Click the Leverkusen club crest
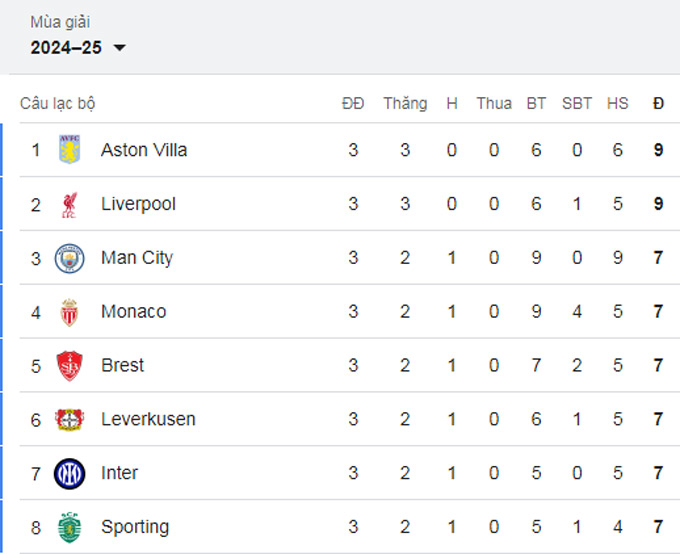Image resolution: width=680 pixels, height=554 pixels. [69, 420]
